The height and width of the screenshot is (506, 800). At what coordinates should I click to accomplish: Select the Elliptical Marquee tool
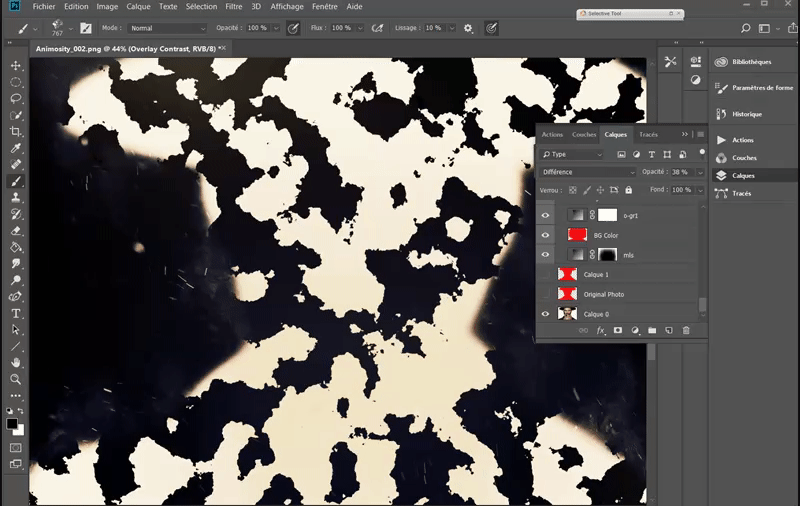tap(16, 82)
